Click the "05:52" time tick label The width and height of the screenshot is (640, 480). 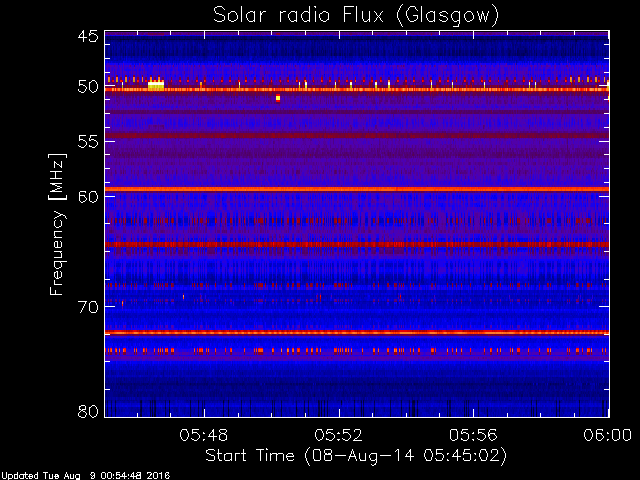coord(338,435)
